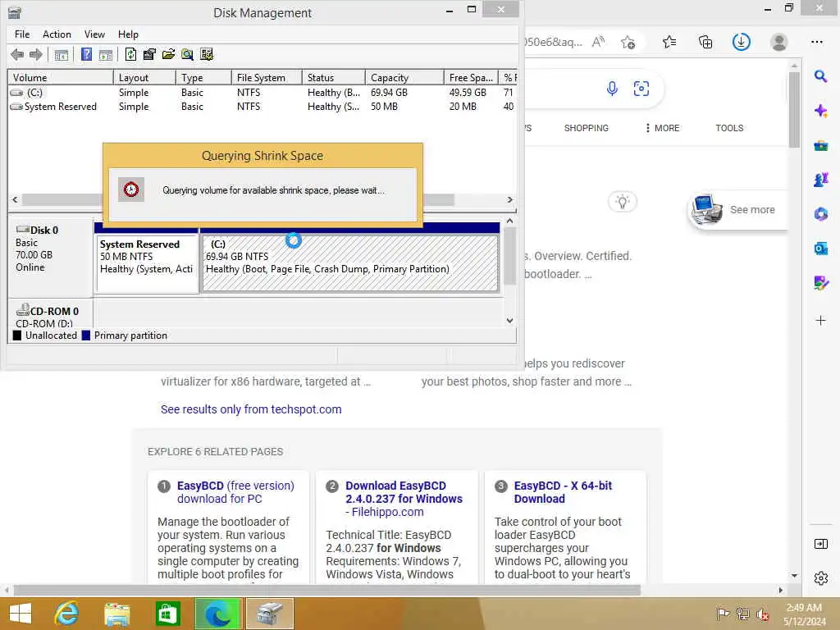This screenshot has width=840, height=630.
Task: Click the disk pane scroll-up arrow
Action: [x=510, y=221]
